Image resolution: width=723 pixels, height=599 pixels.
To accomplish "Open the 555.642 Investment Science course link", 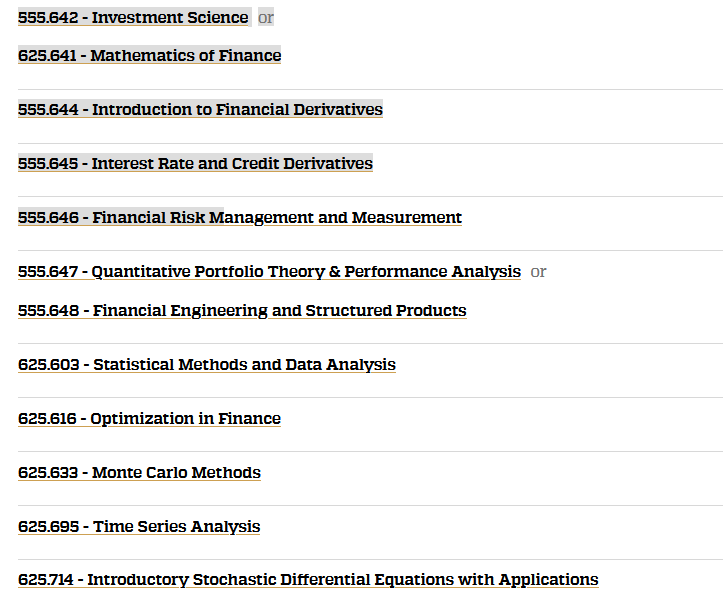I will coord(133,18).
